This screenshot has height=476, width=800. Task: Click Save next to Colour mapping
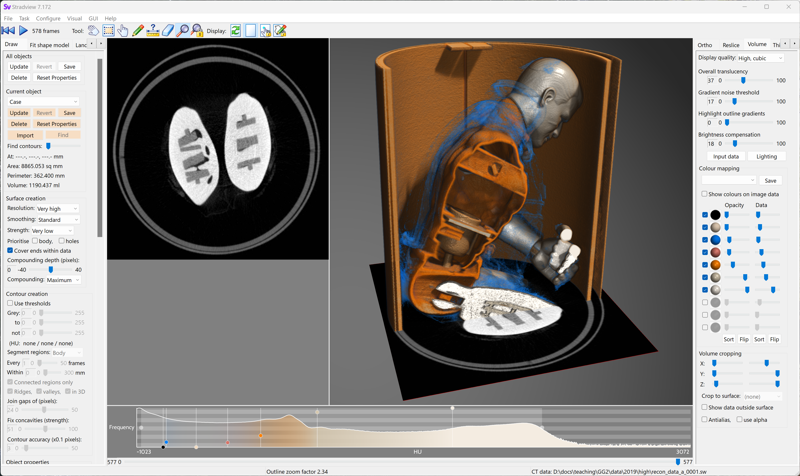770,181
